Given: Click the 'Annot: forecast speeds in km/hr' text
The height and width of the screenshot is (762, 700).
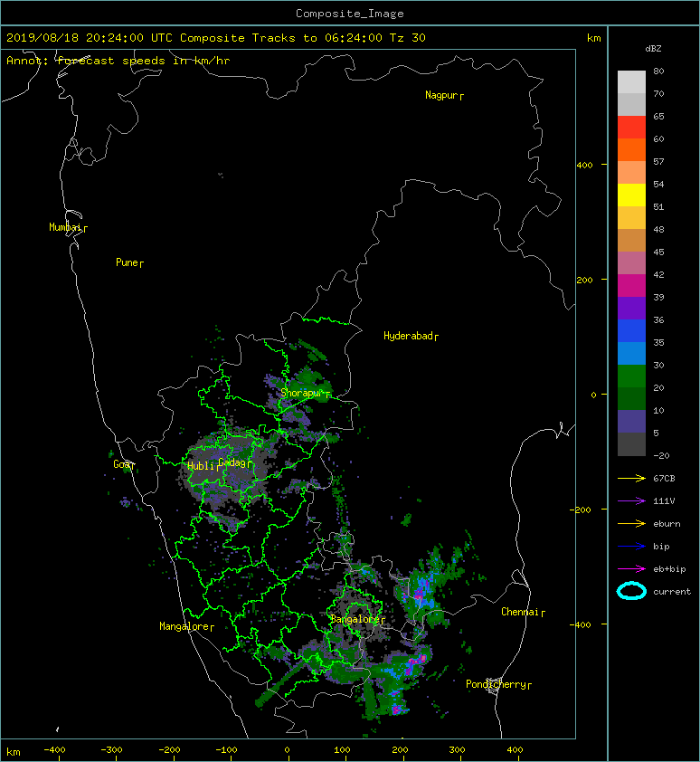Looking at the screenshot, I should (118, 61).
